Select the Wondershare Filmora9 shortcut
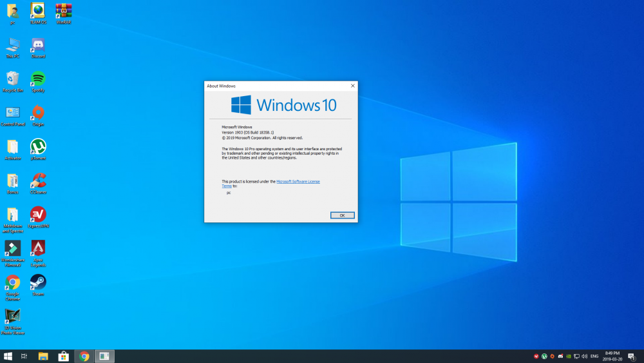Image resolution: width=644 pixels, height=363 pixels. (13, 249)
